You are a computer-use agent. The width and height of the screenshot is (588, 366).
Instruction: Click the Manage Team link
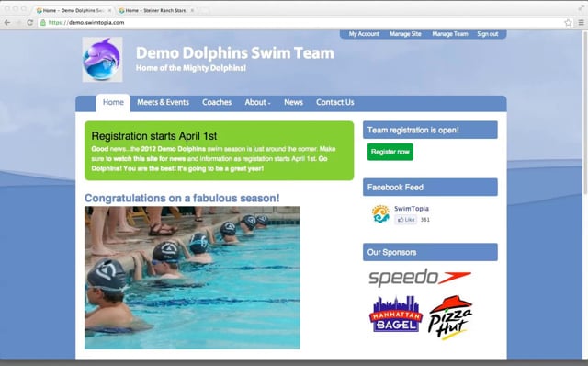pos(450,34)
